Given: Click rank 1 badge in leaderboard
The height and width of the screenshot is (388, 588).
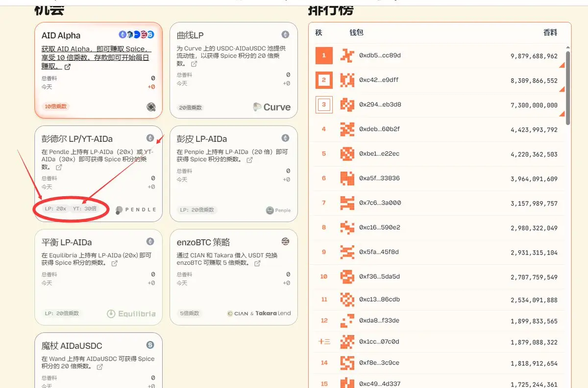Looking at the screenshot, I should [324, 55].
